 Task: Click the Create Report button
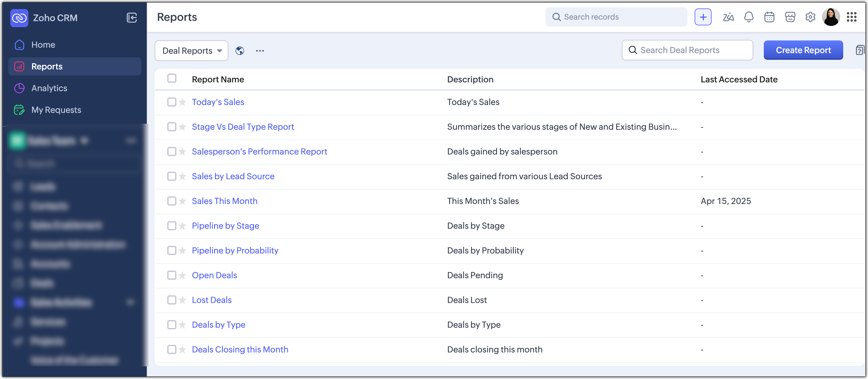click(803, 50)
